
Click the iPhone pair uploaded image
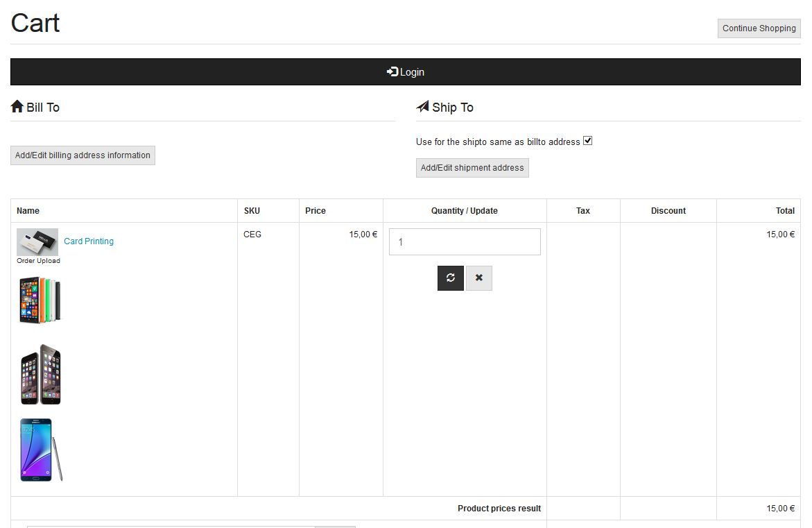pos(41,375)
